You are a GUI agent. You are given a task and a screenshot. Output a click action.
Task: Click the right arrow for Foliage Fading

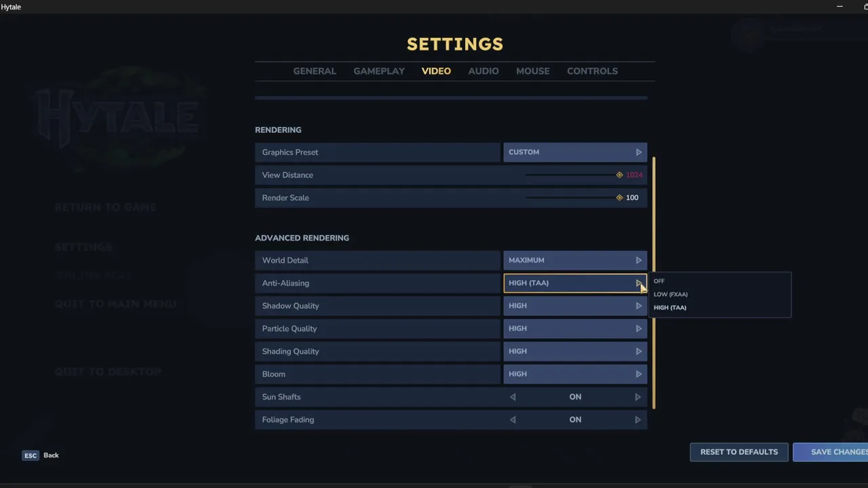tap(637, 420)
